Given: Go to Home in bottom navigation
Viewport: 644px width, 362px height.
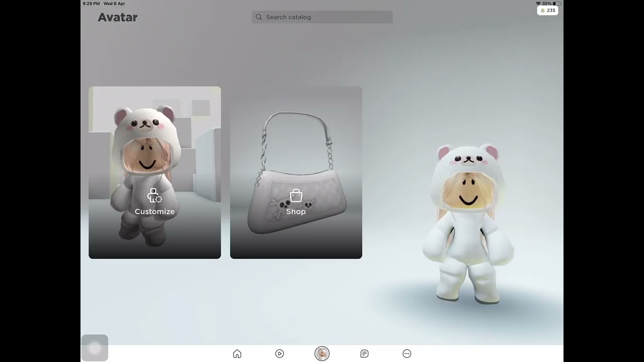Looking at the screenshot, I should 237,354.
